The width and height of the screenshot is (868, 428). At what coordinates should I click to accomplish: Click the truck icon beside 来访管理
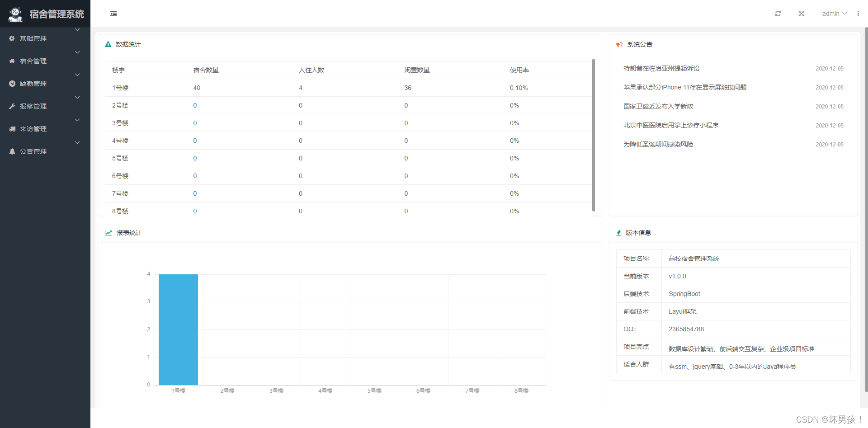tap(12, 129)
